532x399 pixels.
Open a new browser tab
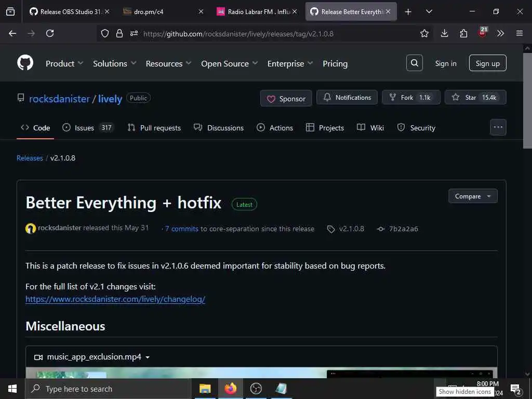(408, 12)
